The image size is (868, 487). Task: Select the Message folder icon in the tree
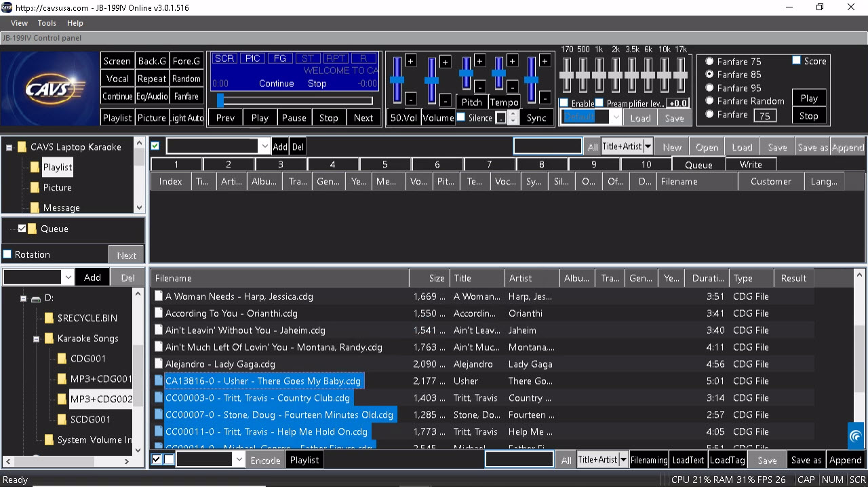(x=35, y=208)
